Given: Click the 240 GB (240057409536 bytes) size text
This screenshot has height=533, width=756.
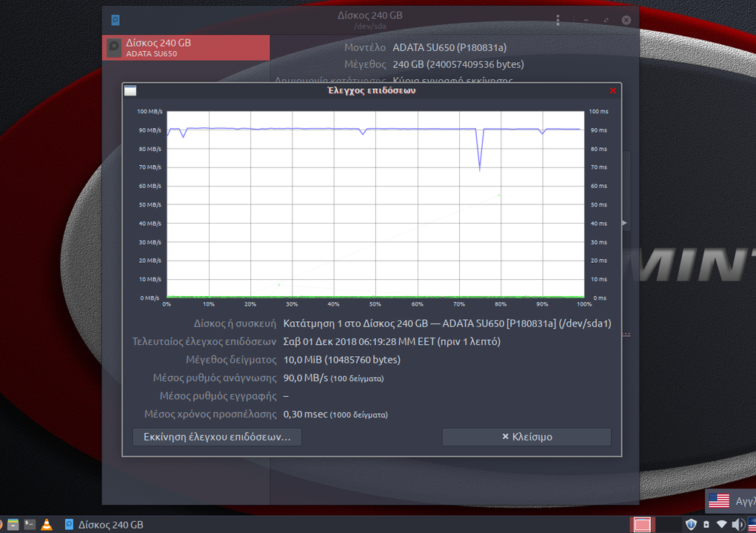Looking at the screenshot, I should (x=458, y=64).
